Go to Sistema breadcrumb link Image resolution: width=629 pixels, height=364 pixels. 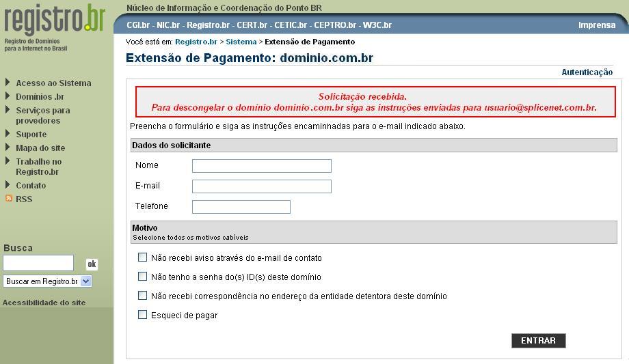tap(241, 42)
